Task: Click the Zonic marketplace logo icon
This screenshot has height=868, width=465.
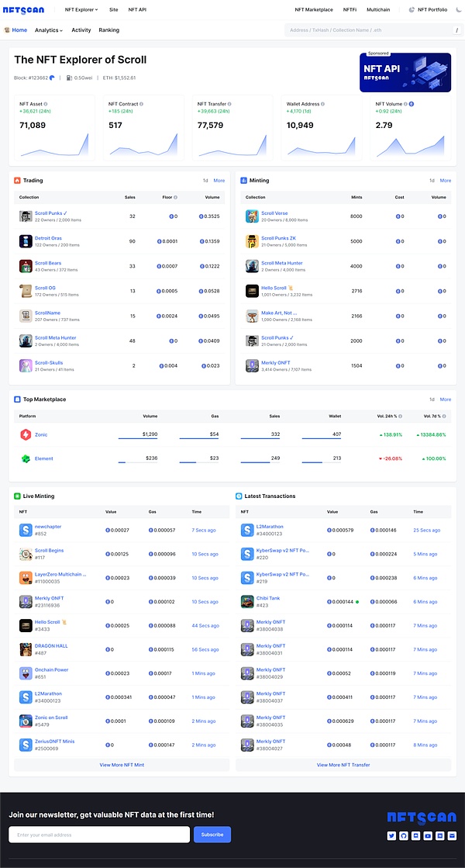Action: [25, 435]
